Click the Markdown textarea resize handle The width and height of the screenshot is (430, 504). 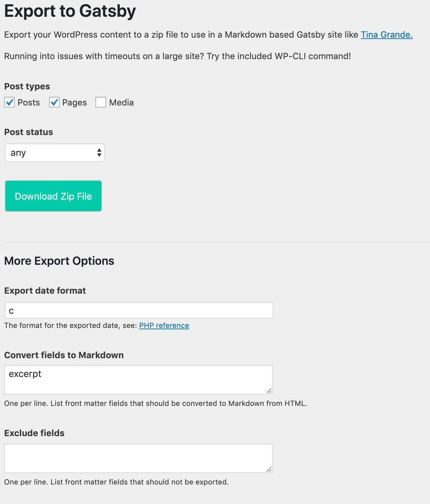pos(269,391)
